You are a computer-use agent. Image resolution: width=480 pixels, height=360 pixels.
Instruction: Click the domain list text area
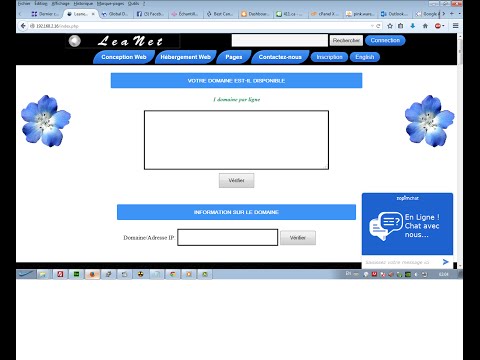click(236, 140)
